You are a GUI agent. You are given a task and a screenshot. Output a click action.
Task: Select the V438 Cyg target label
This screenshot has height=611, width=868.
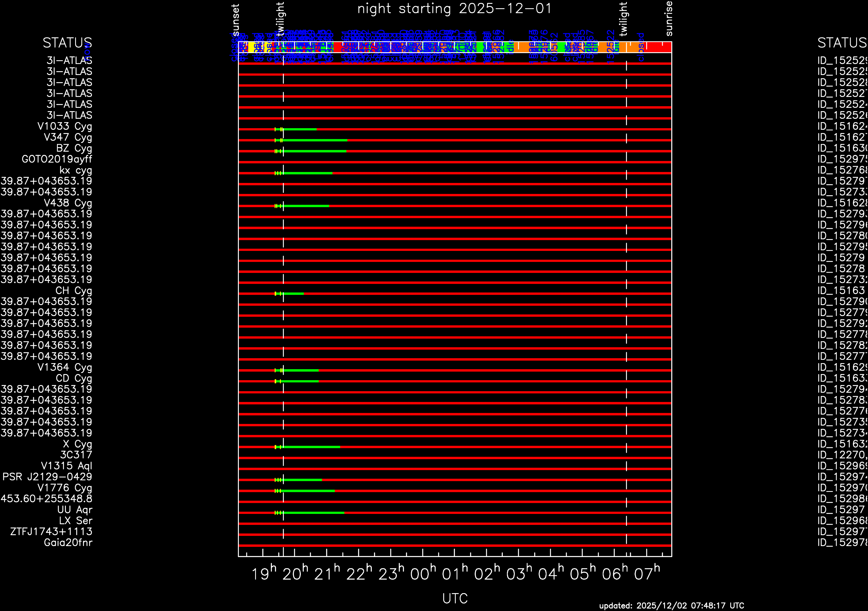68,203
